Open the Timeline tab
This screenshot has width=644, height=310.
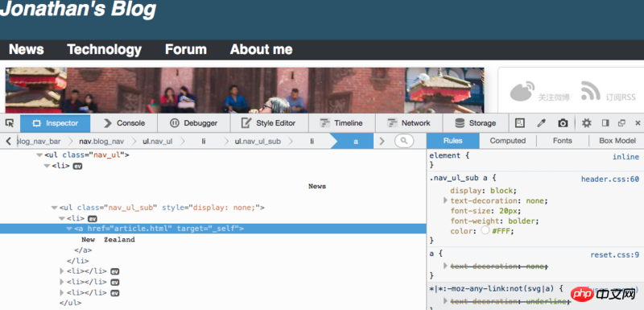coord(341,123)
